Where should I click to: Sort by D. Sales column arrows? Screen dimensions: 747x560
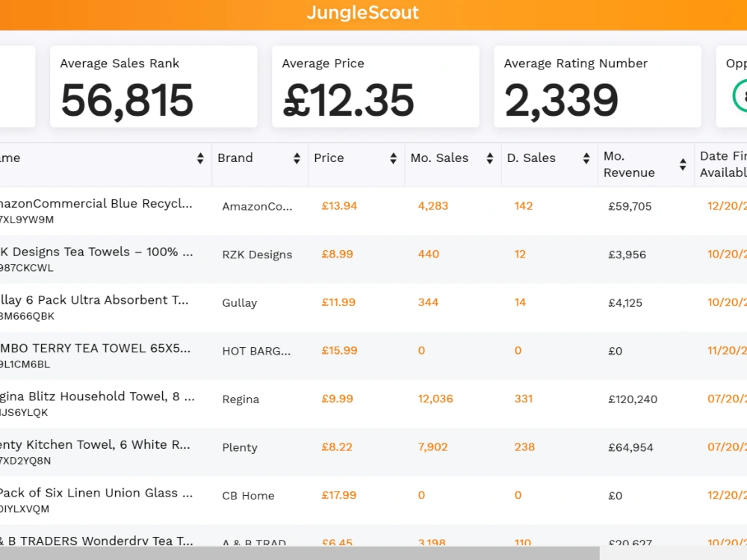[586, 158]
